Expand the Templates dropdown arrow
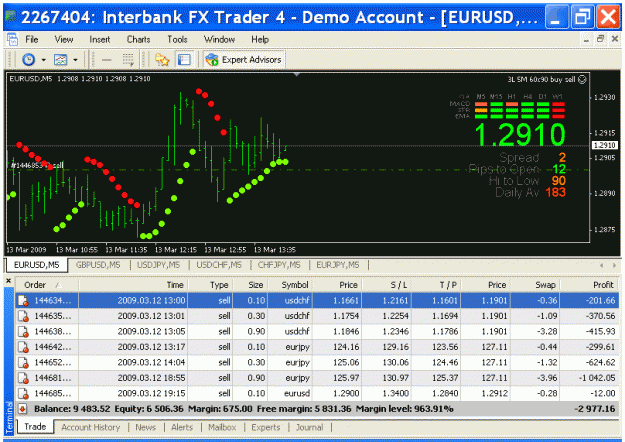 [x=75, y=60]
